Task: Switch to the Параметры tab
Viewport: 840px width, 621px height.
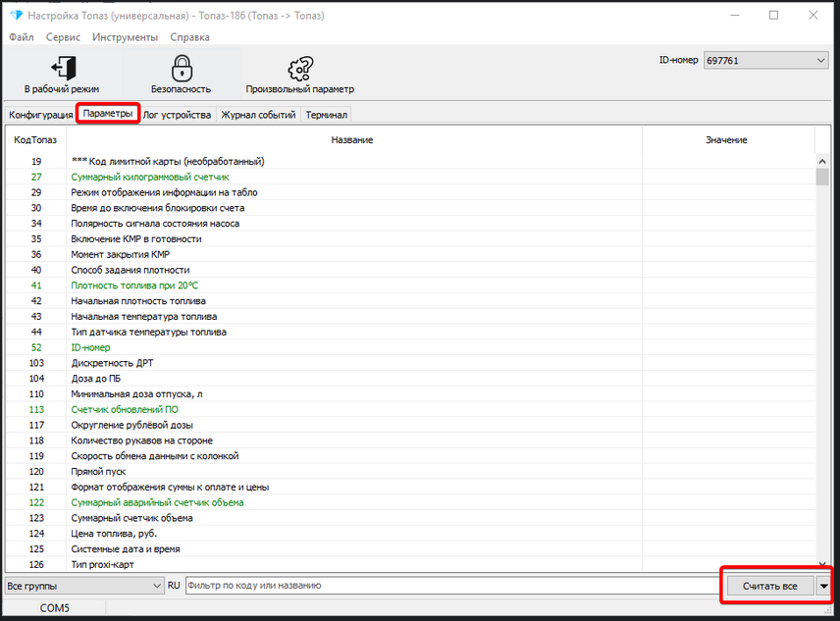Action: click(x=108, y=114)
